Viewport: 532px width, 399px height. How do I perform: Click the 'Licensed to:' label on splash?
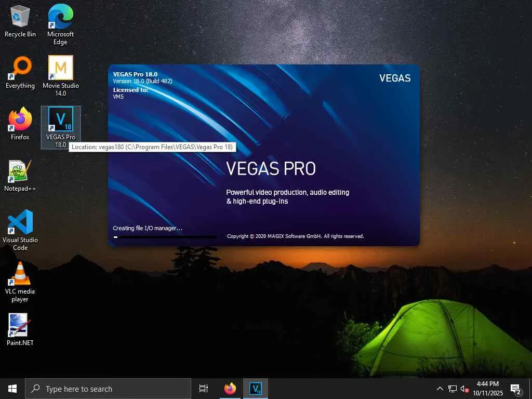tap(130, 90)
